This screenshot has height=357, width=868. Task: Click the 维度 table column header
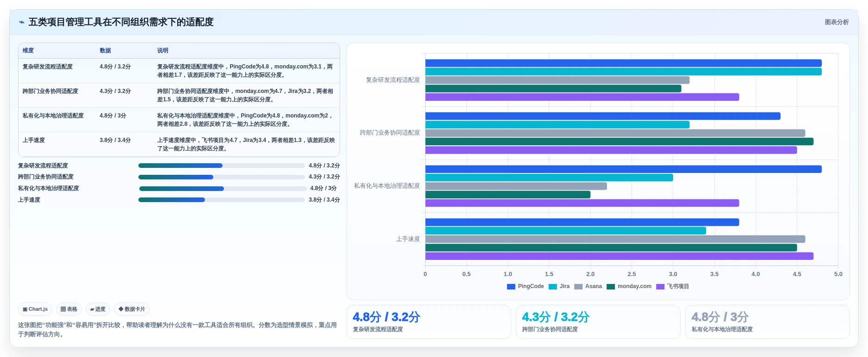[28, 50]
